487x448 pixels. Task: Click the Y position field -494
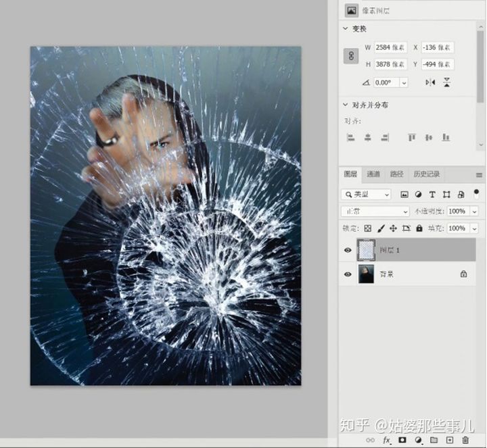click(x=438, y=64)
